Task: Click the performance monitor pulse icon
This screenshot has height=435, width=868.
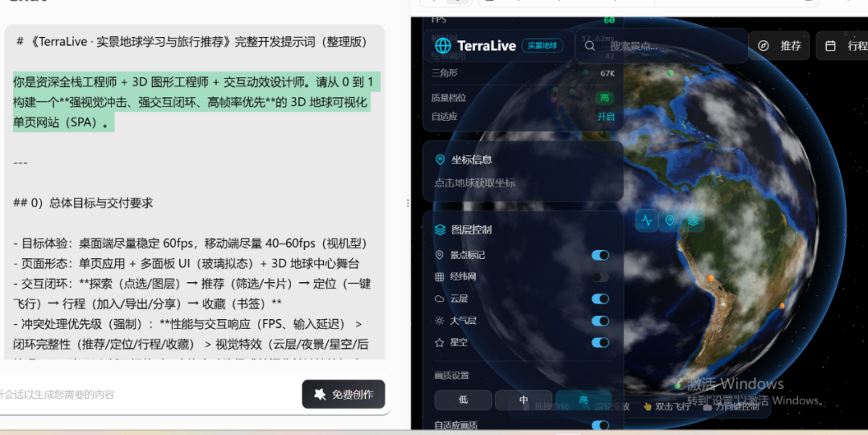Action: (647, 221)
